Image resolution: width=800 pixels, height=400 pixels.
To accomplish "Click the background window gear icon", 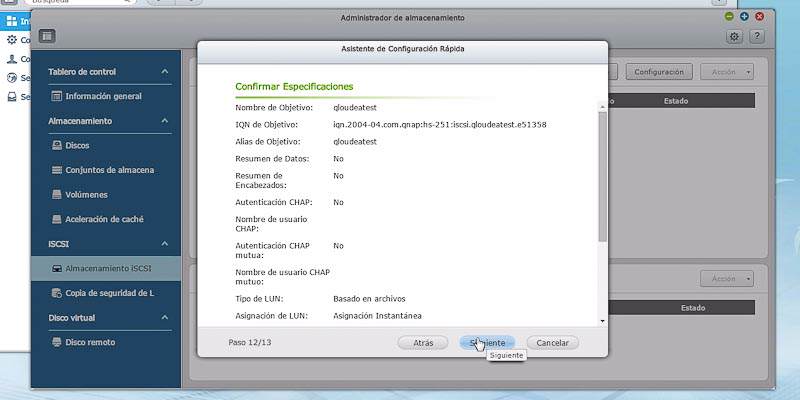I will (12, 40).
